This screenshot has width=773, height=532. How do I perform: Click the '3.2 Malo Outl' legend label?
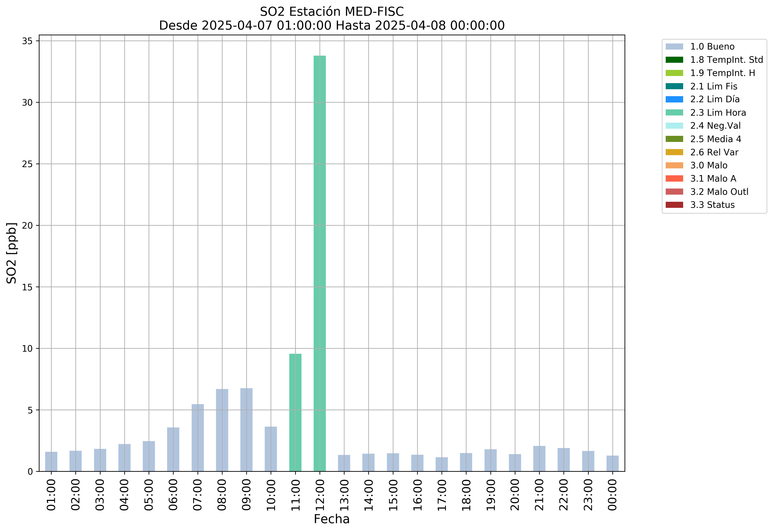pyautogui.click(x=719, y=192)
